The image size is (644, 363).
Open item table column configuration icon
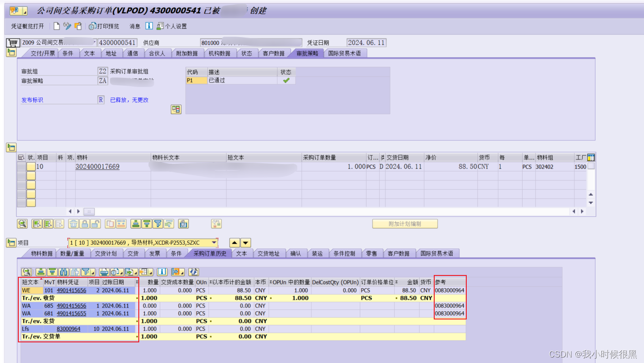coord(591,158)
